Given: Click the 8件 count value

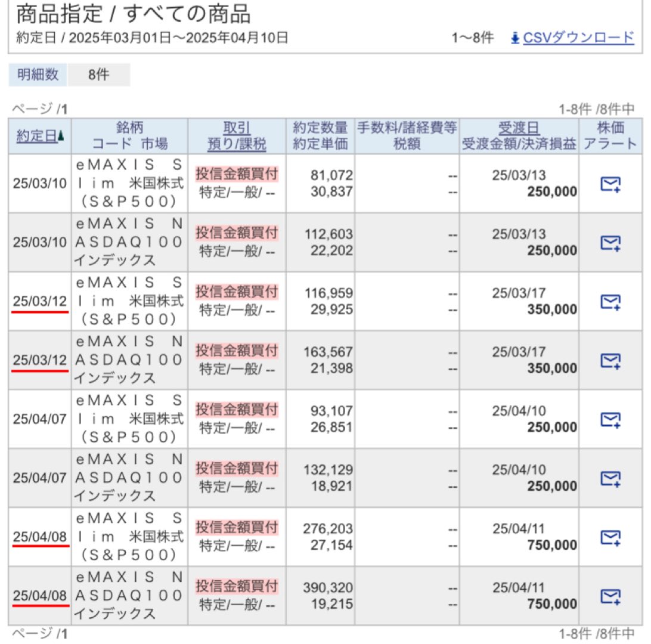Looking at the screenshot, I should pos(99,75).
